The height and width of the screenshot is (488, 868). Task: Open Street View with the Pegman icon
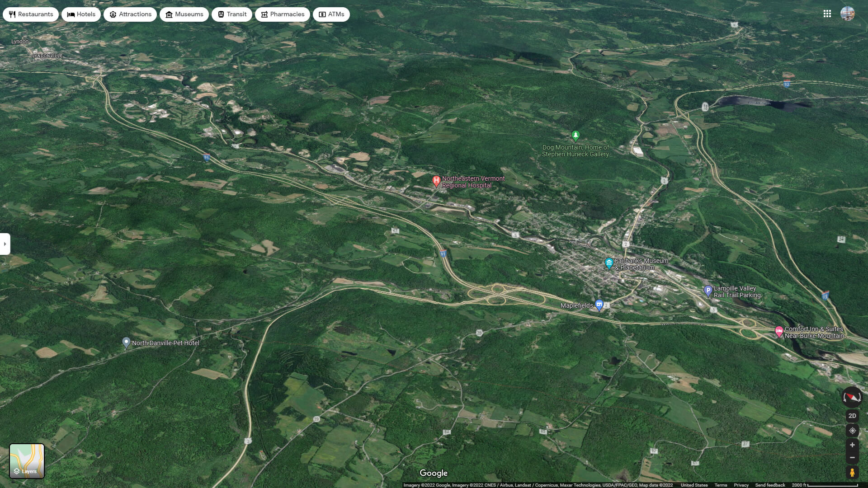[852, 473]
